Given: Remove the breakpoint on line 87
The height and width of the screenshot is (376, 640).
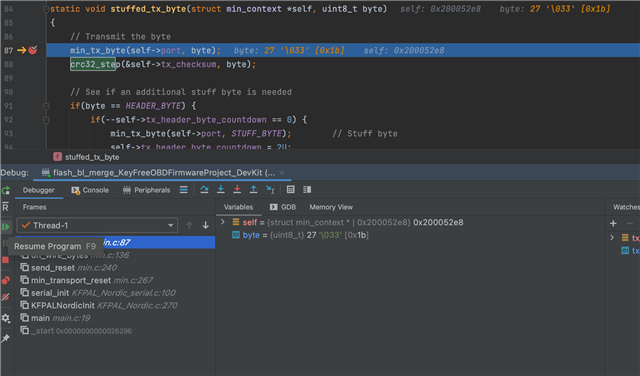Looking at the screenshot, I should pos(33,50).
